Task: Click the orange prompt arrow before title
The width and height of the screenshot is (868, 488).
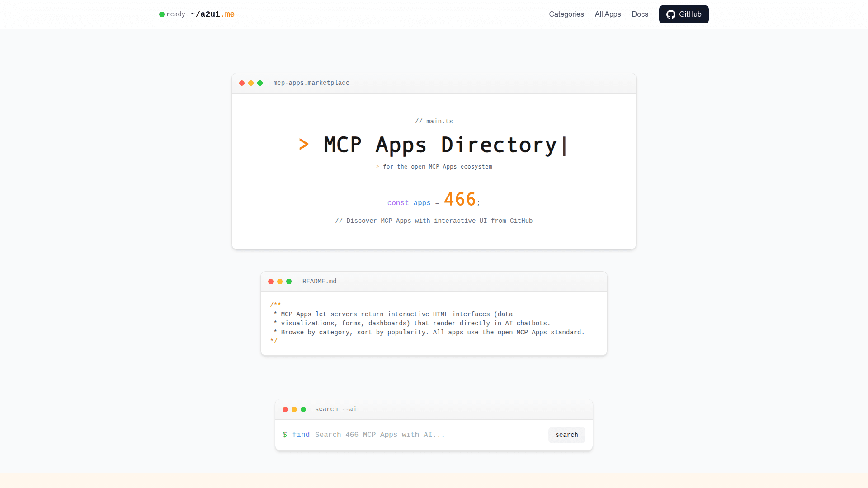Action: (304, 145)
